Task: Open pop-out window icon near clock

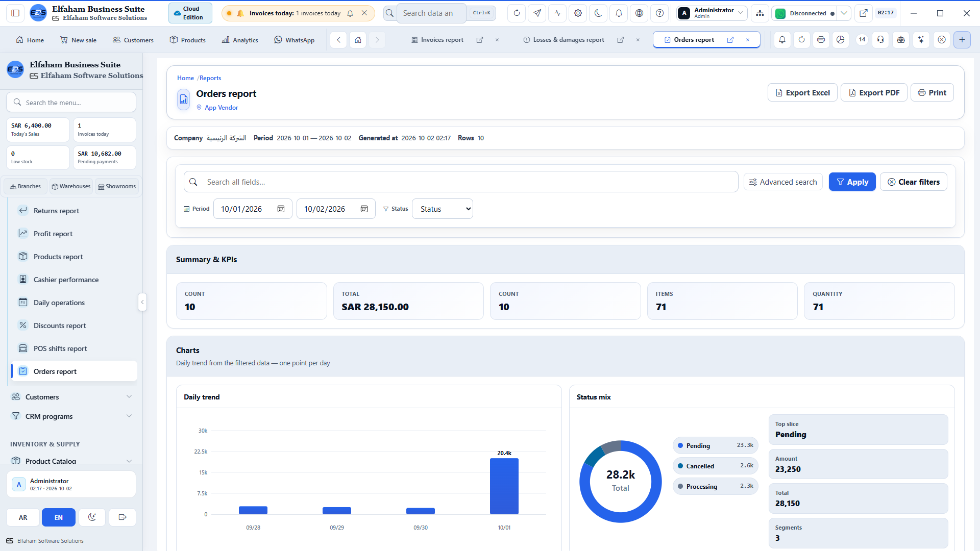Action: coord(863,13)
